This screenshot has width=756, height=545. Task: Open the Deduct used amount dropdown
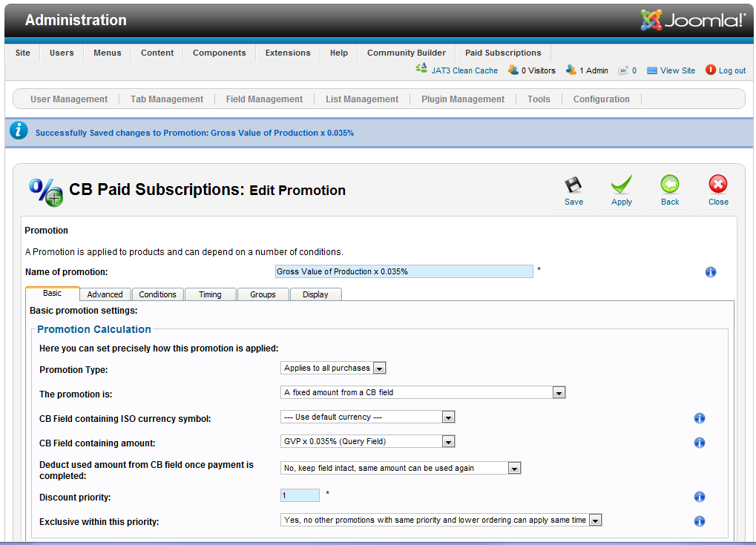pyautogui.click(x=401, y=468)
